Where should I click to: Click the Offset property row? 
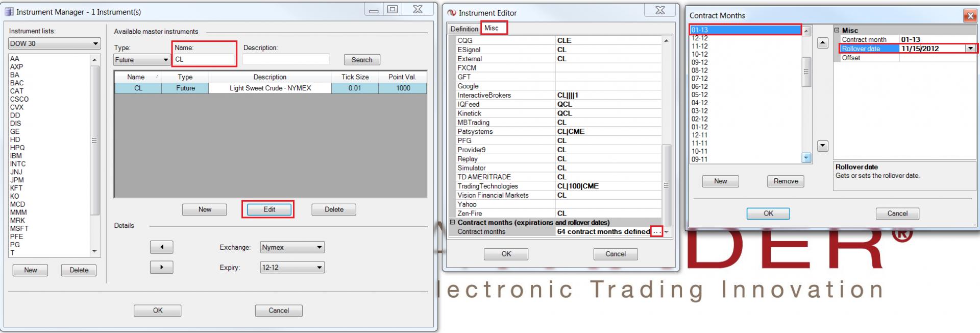905,58
